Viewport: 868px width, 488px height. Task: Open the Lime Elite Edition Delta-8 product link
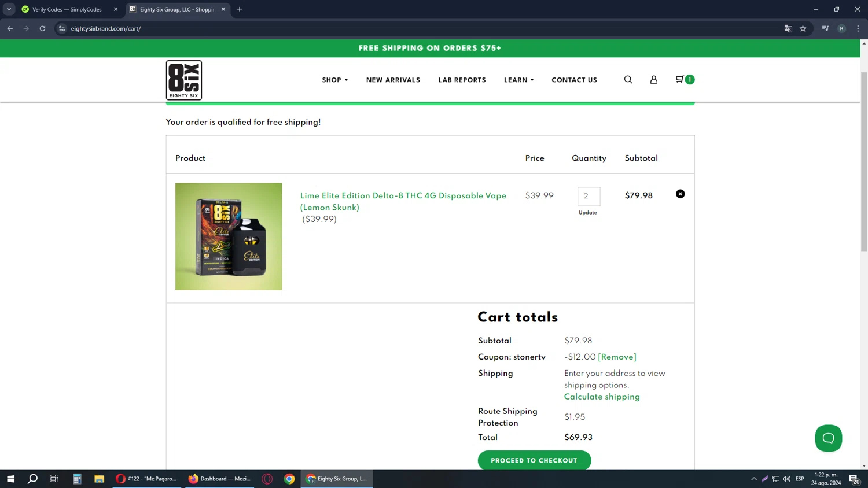403,202
